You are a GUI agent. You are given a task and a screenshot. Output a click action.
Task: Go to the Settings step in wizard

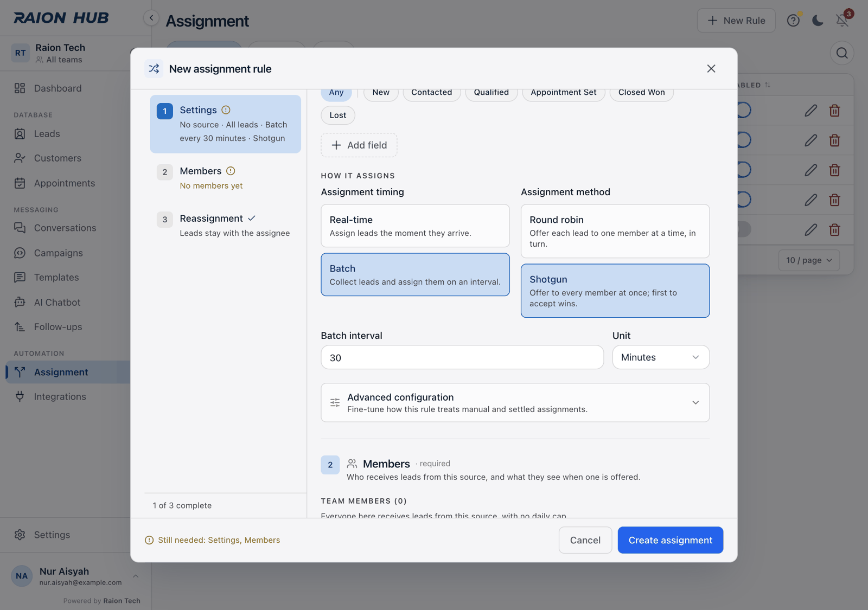(x=225, y=124)
